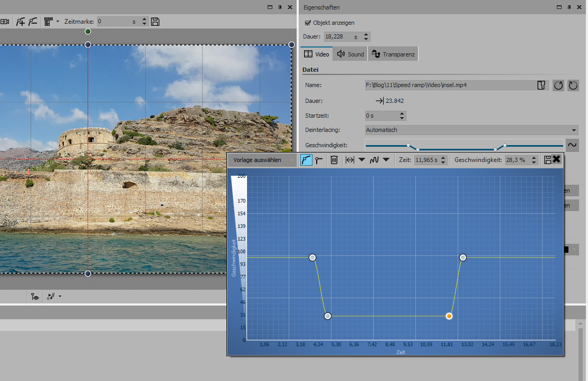Click the horizontal stretch arrows icon
Image resolution: width=588 pixels, height=381 pixels.
coord(349,160)
